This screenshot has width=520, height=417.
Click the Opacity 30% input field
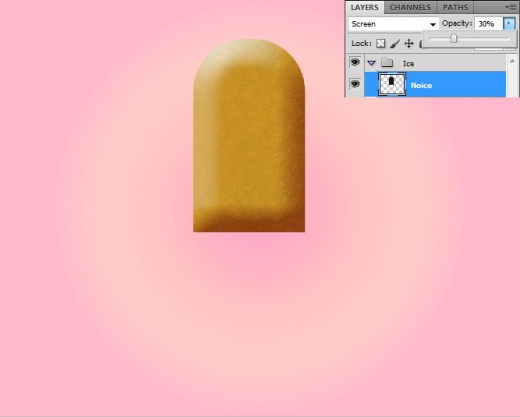point(488,24)
